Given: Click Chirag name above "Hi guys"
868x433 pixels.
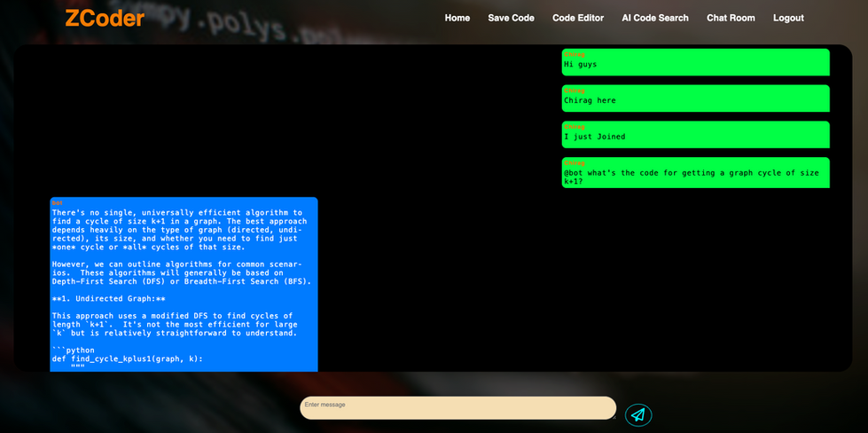Looking at the screenshot, I should [x=574, y=55].
